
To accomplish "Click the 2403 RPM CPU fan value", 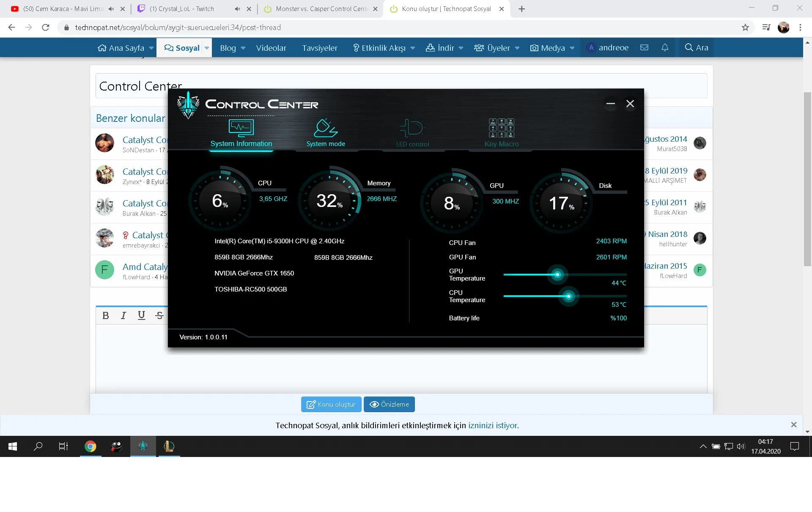I will coord(611,241).
